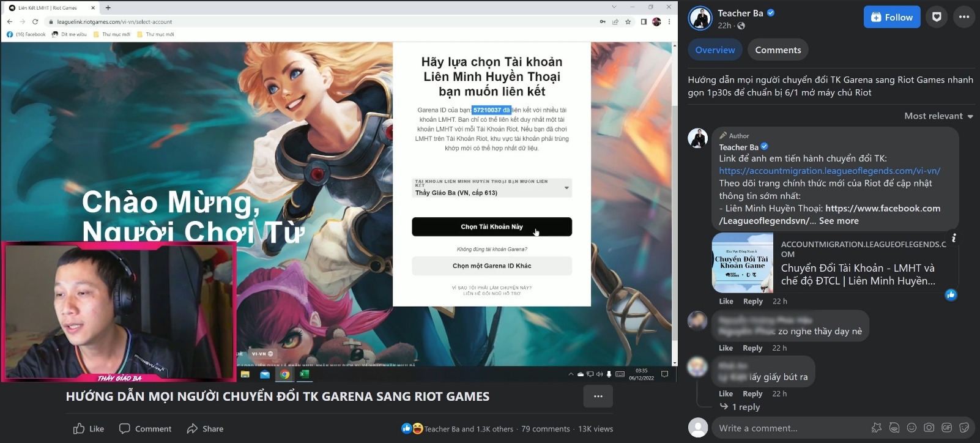Open the Chuyển Đổi Tài Khoản Game preview thumbnail
This screenshot has height=443, width=980.
tap(743, 262)
